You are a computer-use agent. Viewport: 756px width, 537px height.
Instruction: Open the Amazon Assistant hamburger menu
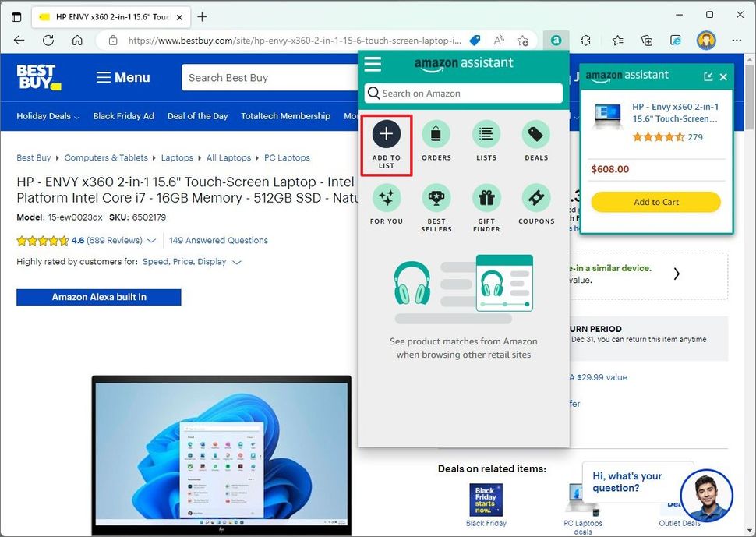tap(373, 64)
